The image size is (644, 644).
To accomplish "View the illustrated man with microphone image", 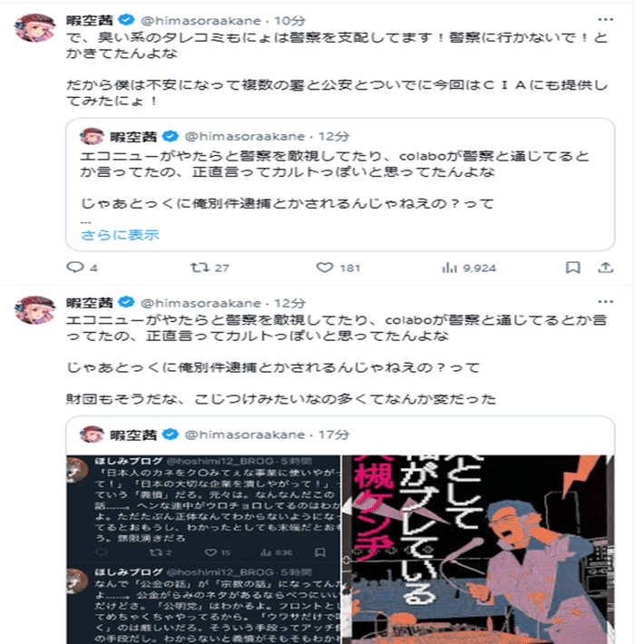I will [x=478, y=549].
